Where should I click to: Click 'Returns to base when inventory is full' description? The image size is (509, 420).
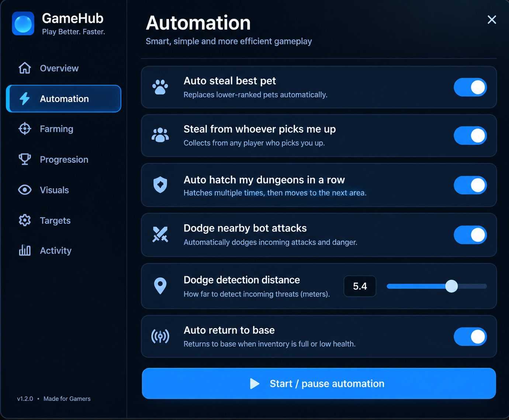(270, 344)
